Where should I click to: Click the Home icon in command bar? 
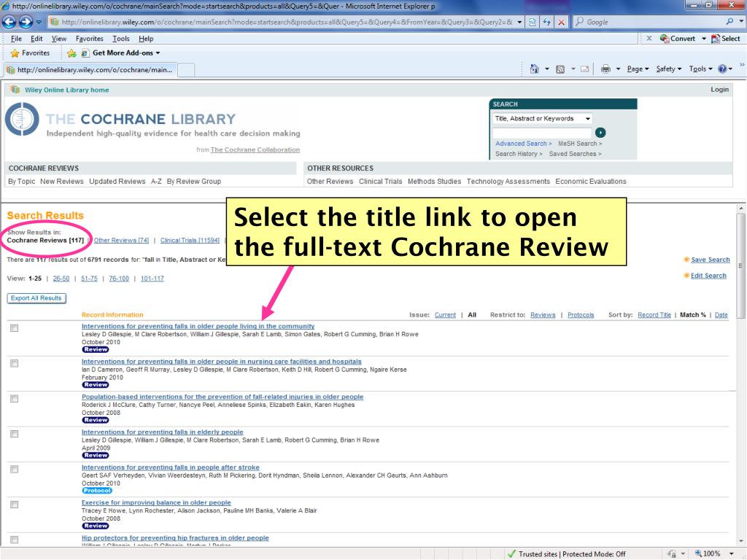point(535,69)
